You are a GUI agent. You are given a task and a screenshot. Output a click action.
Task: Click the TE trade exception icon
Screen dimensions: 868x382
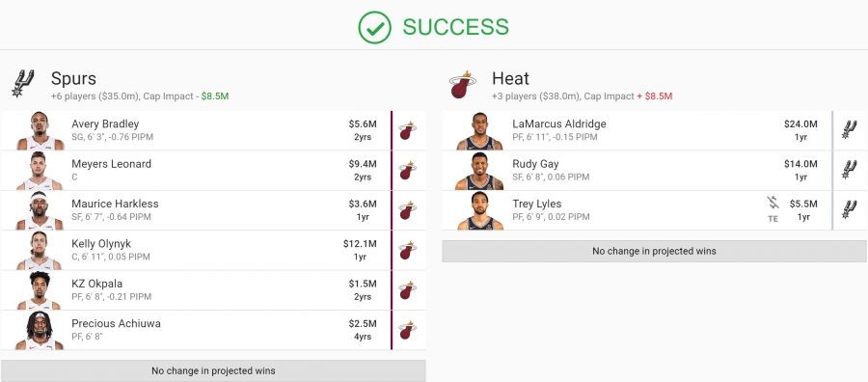coord(773,210)
